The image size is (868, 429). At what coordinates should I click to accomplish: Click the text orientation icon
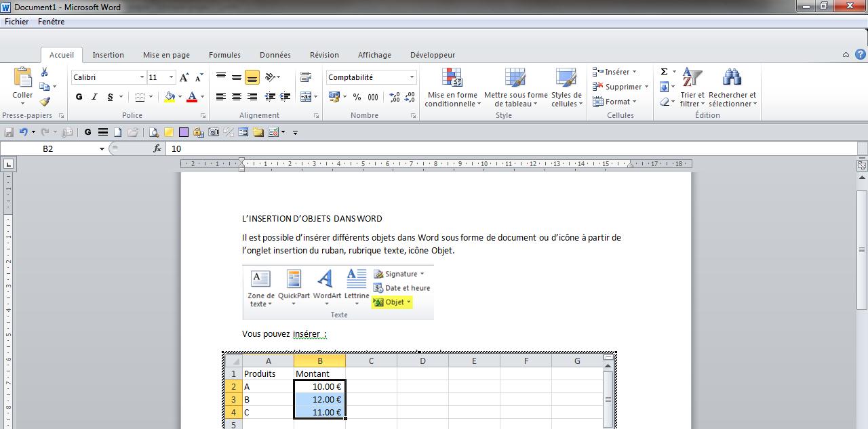coord(271,77)
